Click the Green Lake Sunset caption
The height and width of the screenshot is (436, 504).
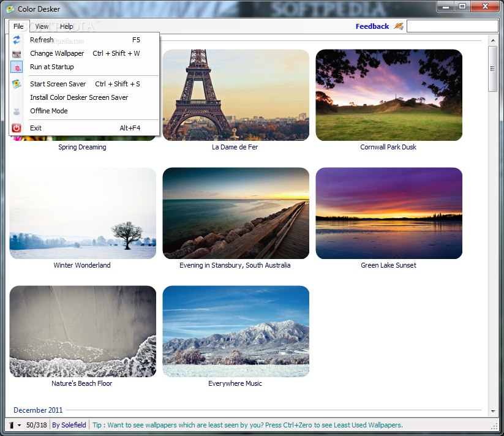pos(388,265)
